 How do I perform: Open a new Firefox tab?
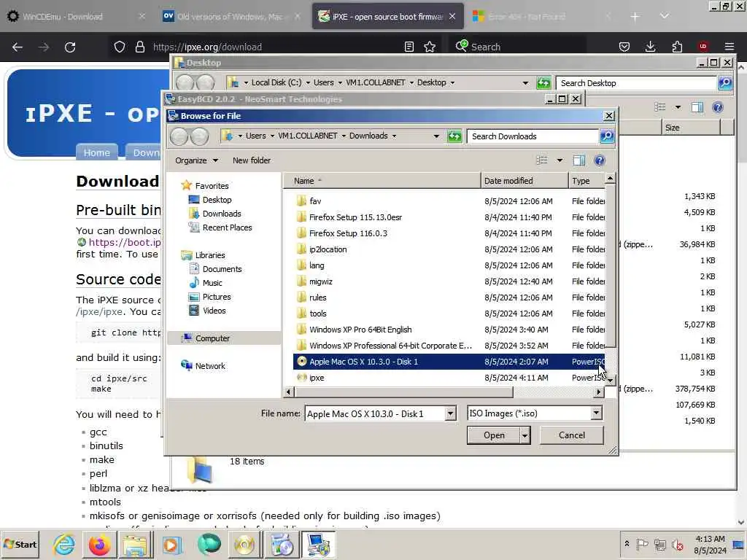click(635, 17)
